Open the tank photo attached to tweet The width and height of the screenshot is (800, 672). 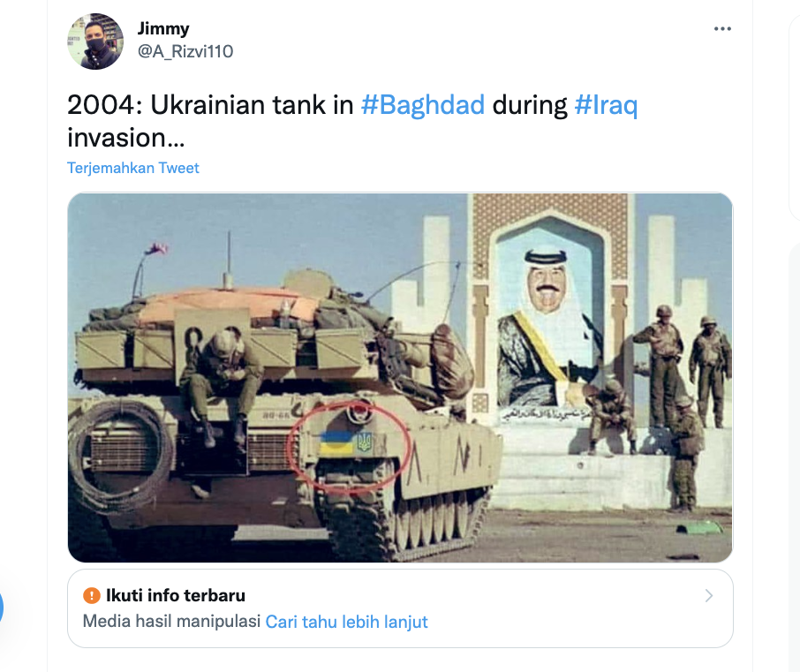click(x=400, y=378)
